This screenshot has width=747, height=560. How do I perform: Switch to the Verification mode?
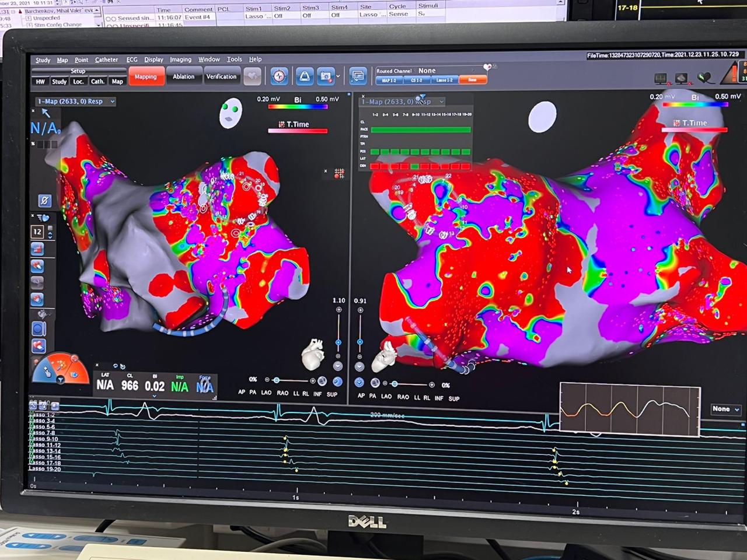[222, 76]
